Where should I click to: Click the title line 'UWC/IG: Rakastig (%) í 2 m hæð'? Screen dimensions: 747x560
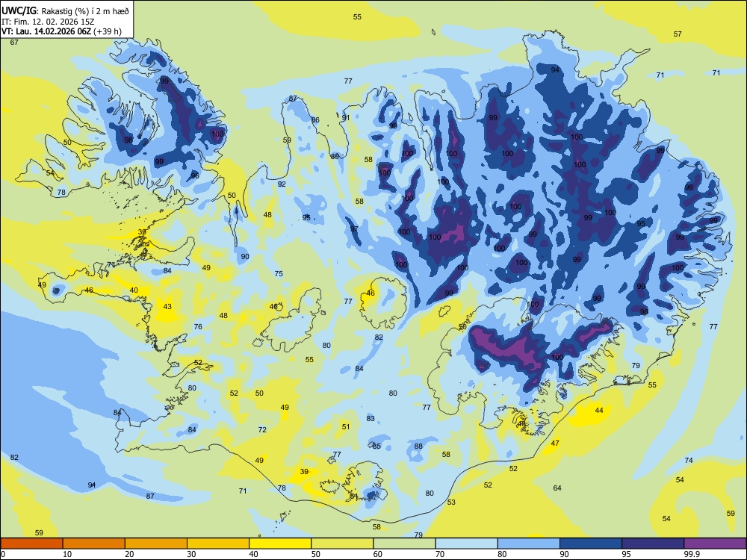(65, 11)
